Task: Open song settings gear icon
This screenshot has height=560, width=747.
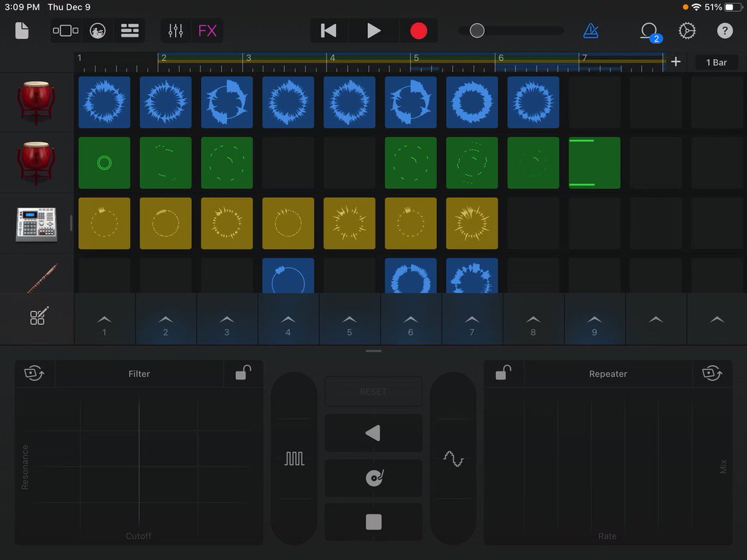Action: (687, 30)
